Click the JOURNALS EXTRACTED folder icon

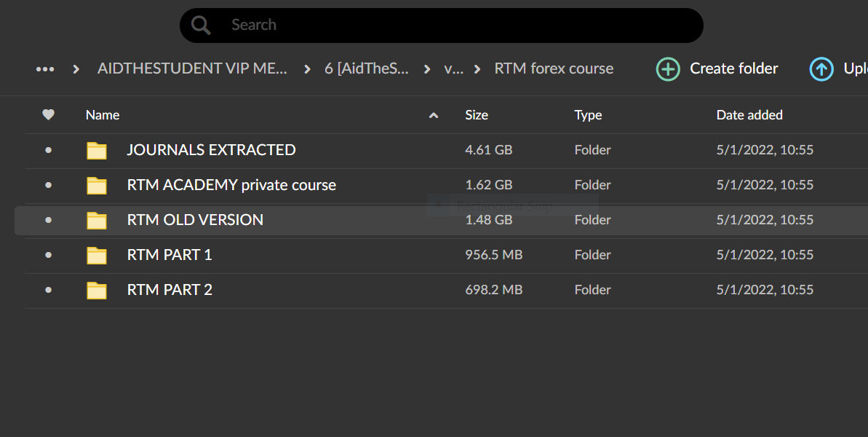97,151
